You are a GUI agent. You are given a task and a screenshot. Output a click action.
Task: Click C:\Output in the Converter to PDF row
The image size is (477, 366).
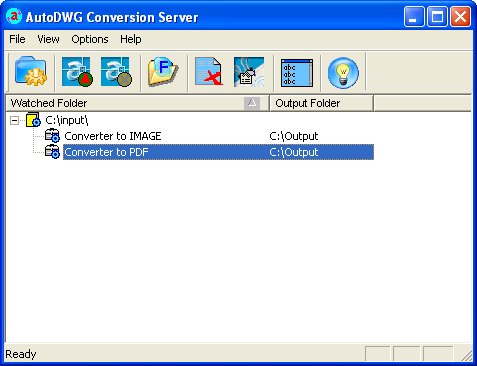pos(294,152)
